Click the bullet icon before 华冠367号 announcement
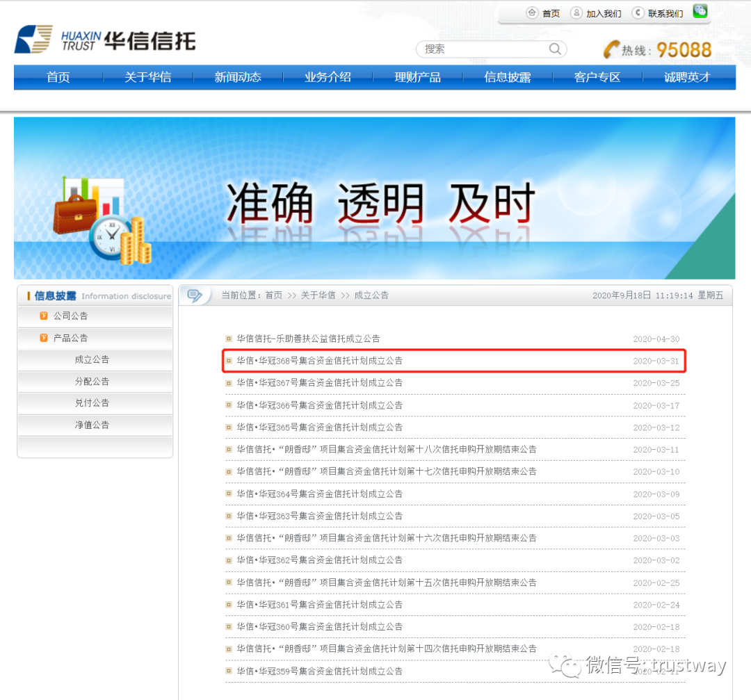 [229, 383]
